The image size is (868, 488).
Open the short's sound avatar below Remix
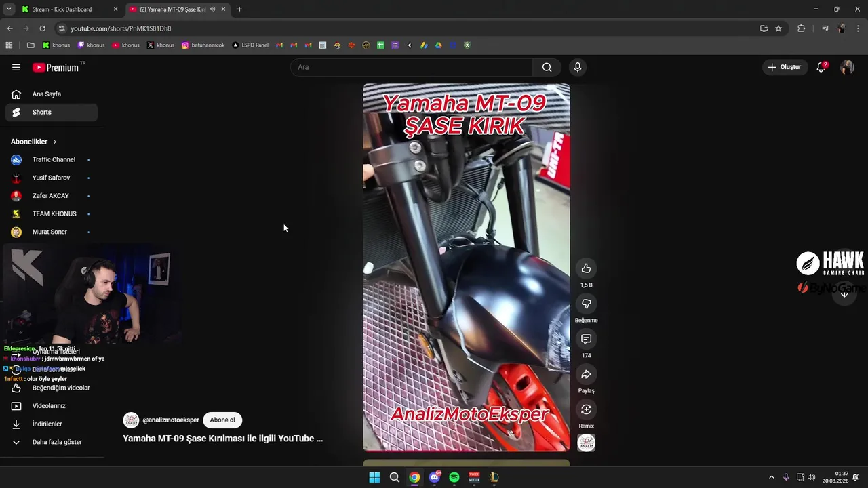(x=586, y=443)
